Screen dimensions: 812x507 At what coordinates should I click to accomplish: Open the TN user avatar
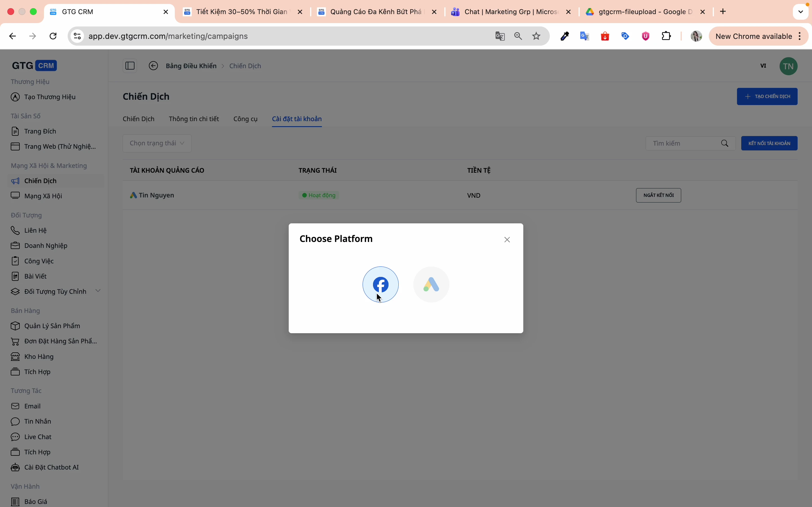coord(789,66)
